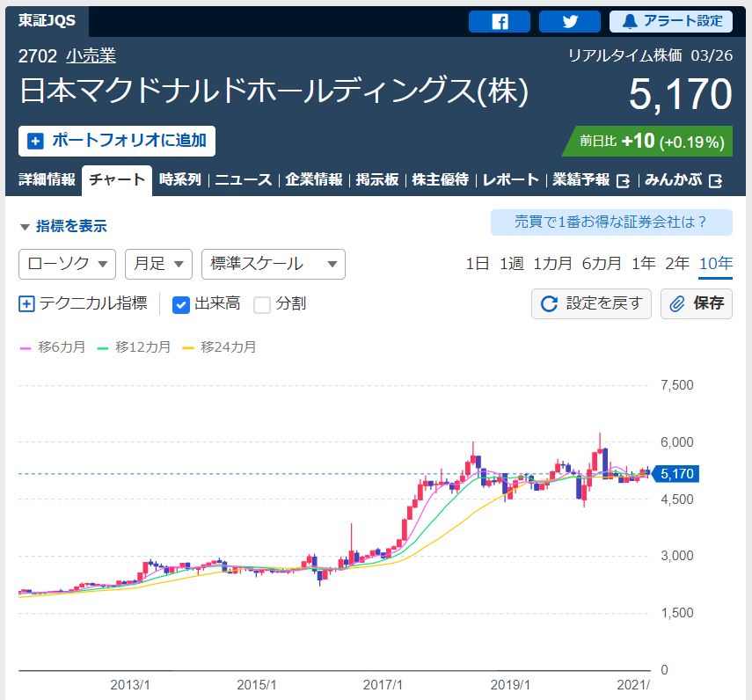Share the page on Twitter
This screenshot has height=700, width=752.
570,22
